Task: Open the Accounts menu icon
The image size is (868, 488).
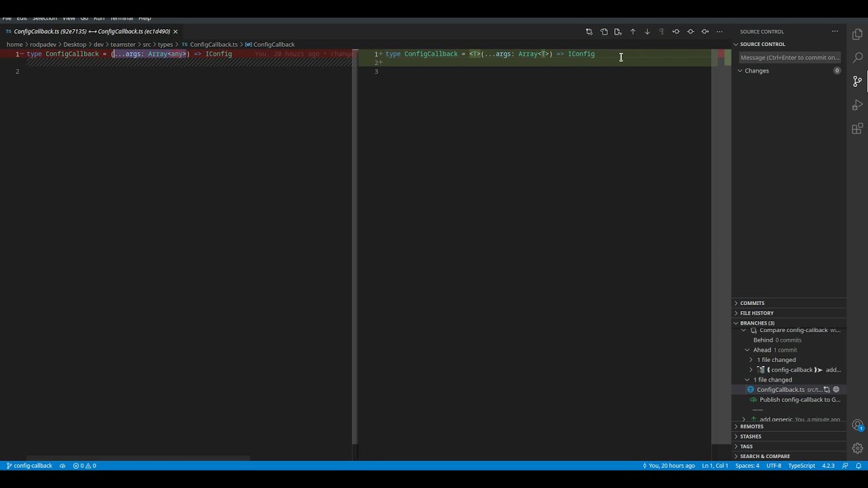Action: [x=857, y=426]
